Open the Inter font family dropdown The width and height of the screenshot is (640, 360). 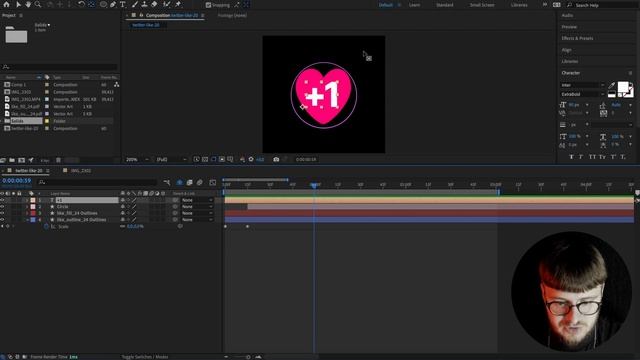tap(582, 85)
